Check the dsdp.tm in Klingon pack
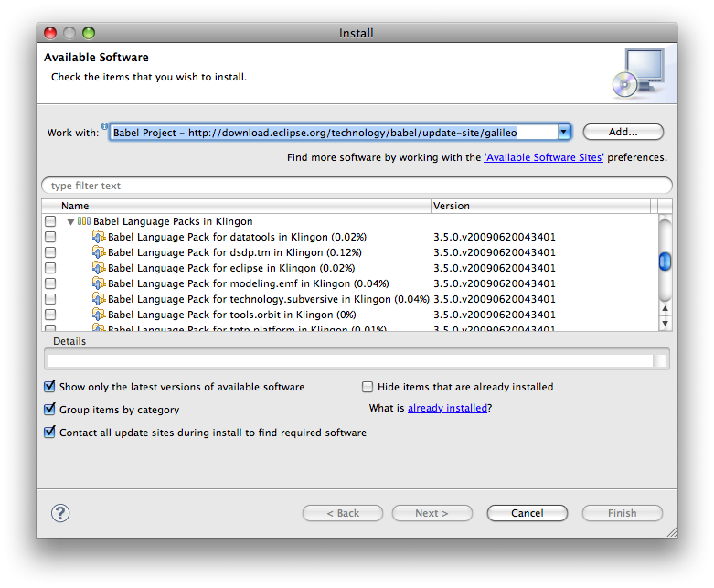Viewport: 714px width, 588px height. 50,252
